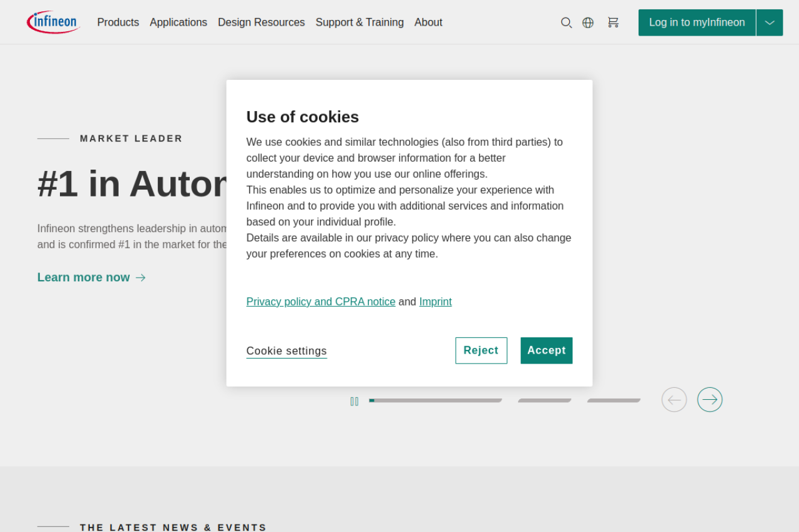The image size is (799, 532).
Task: Accept cookies in the dialog
Action: click(x=546, y=351)
